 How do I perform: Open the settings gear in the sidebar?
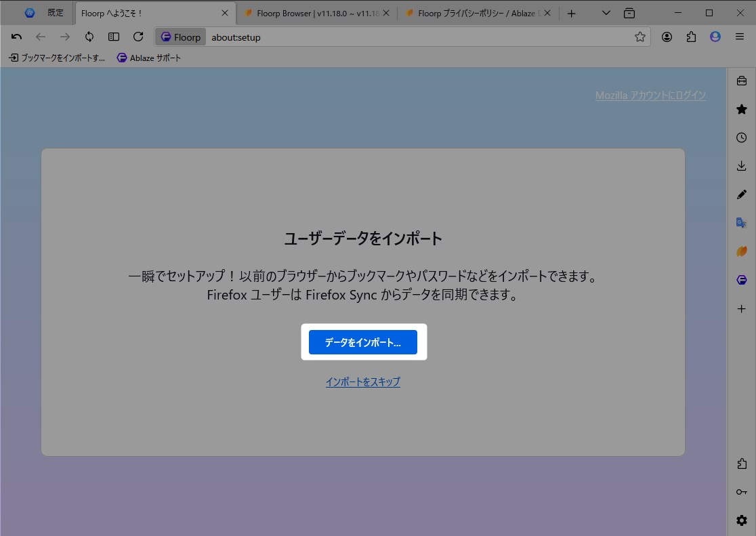coord(741,520)
